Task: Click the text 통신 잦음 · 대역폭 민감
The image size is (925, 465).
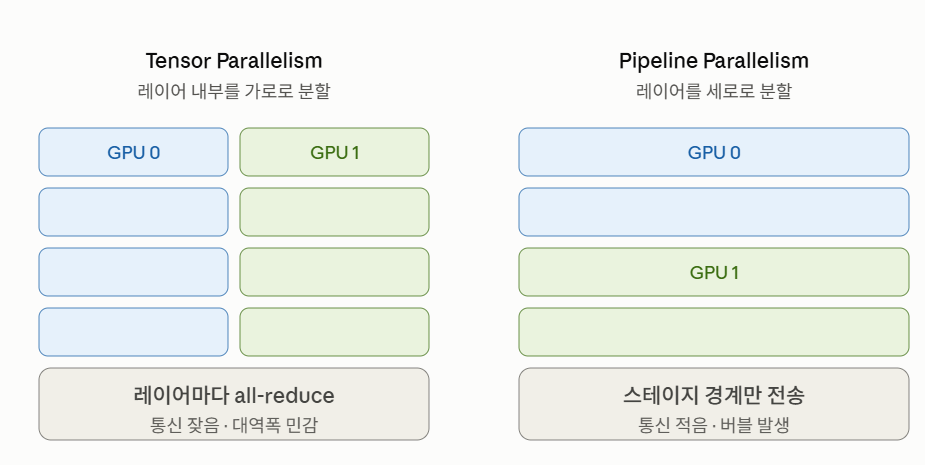Action: point(234,425)
